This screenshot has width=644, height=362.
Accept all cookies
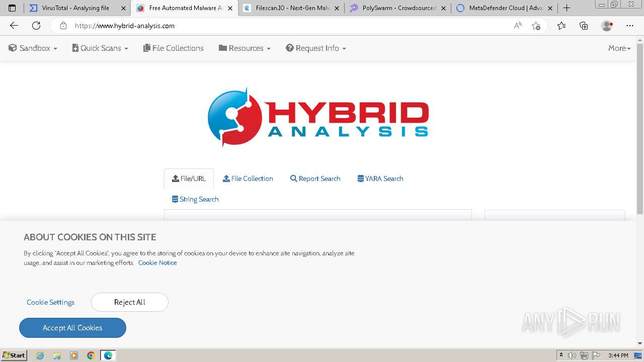tap(72, 328)
